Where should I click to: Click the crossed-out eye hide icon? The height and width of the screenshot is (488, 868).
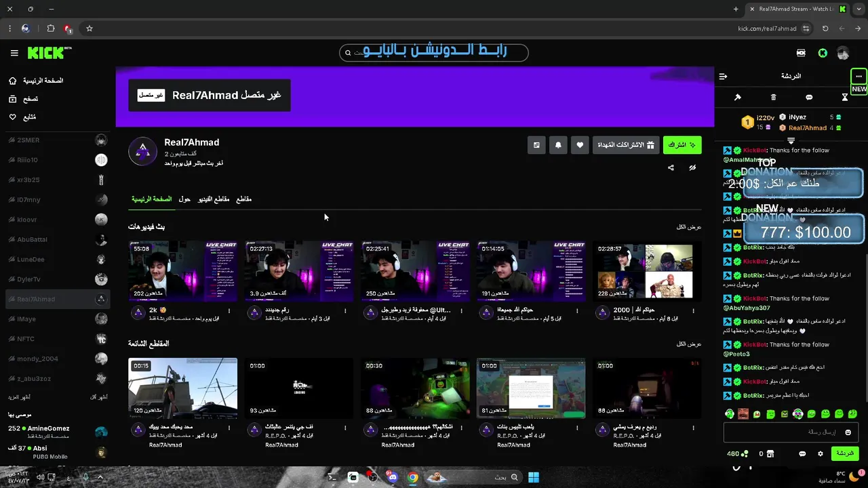pyautogui.click(x=692, y=168)
